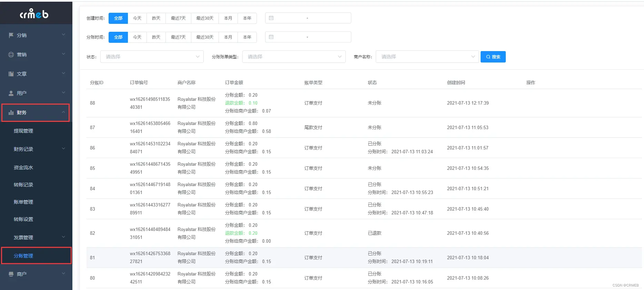Expand the 商户 menu chevron

(x=63, y=273)
